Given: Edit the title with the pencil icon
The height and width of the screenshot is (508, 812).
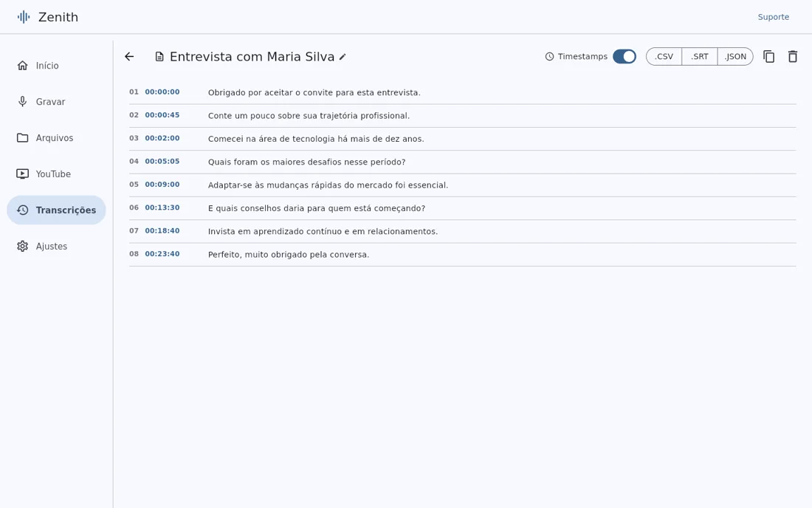Looking at the screenshot, I should point(343,56).
